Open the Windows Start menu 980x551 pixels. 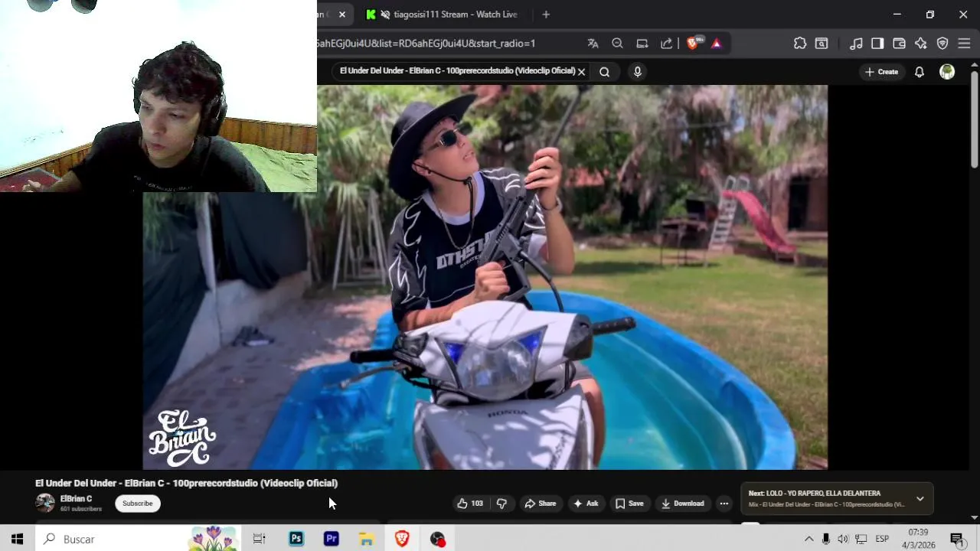17,540
